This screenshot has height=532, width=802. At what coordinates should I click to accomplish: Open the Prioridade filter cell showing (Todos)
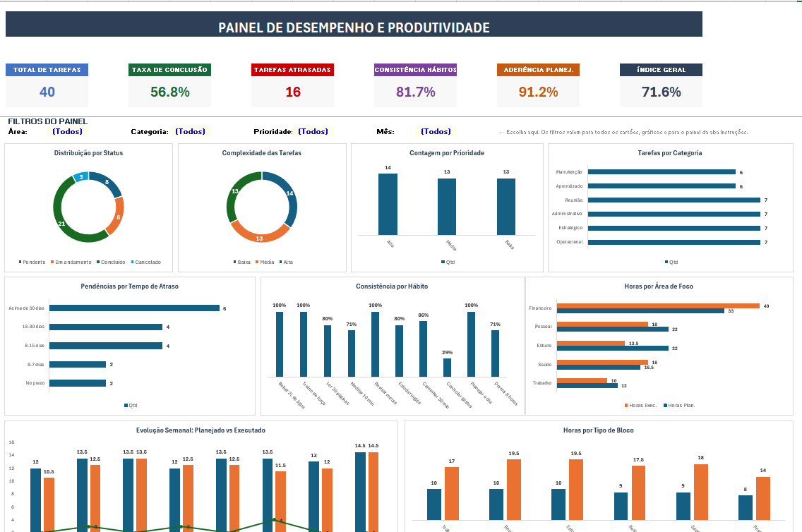(x=313, y=131)
